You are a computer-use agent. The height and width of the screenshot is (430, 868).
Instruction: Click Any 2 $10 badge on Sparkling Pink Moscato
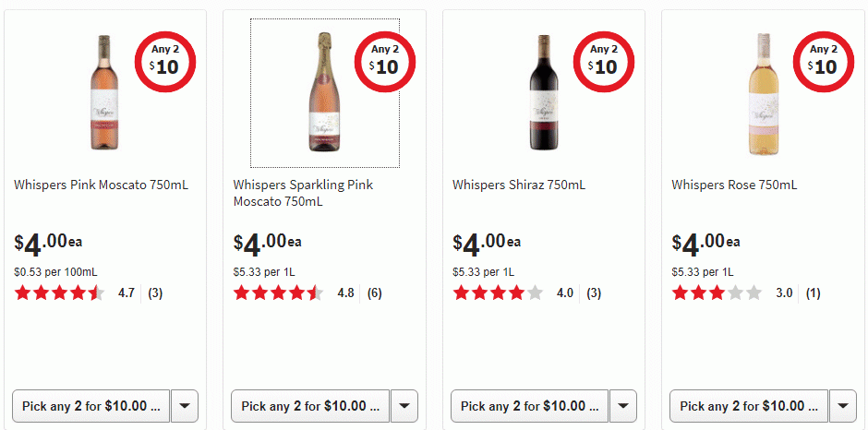coord(384,60)
